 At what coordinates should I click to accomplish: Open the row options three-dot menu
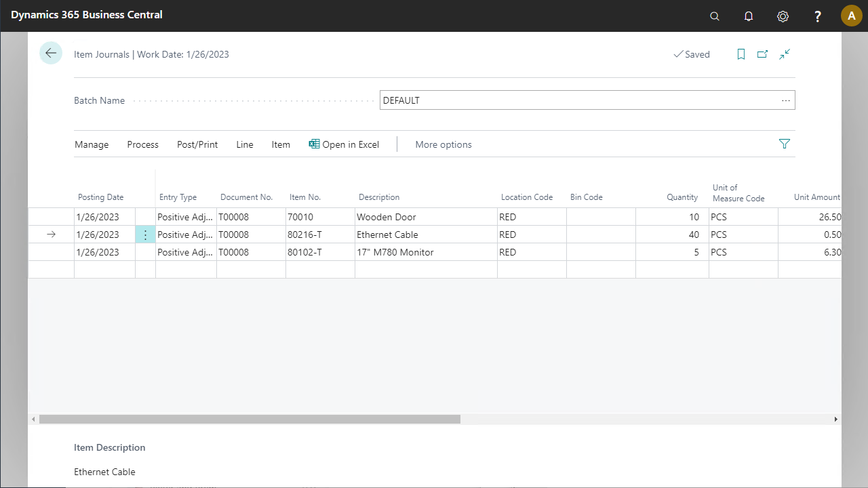(x=145, y=235)
